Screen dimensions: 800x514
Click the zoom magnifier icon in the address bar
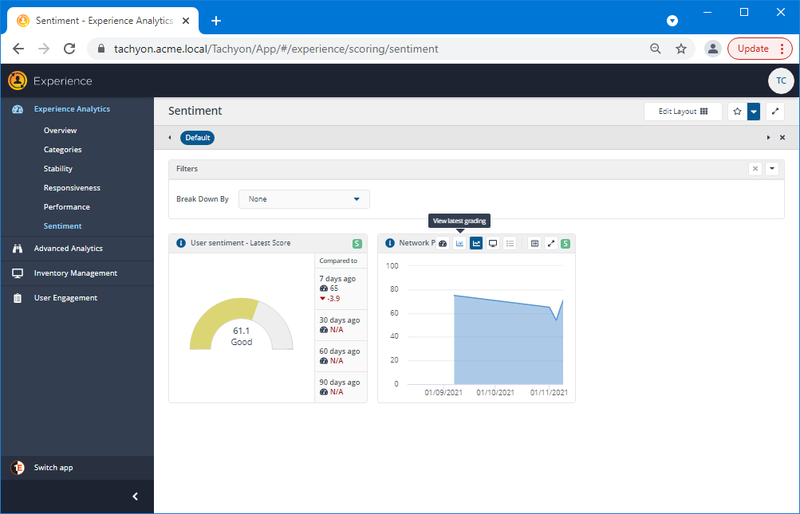tap(656, 49)
